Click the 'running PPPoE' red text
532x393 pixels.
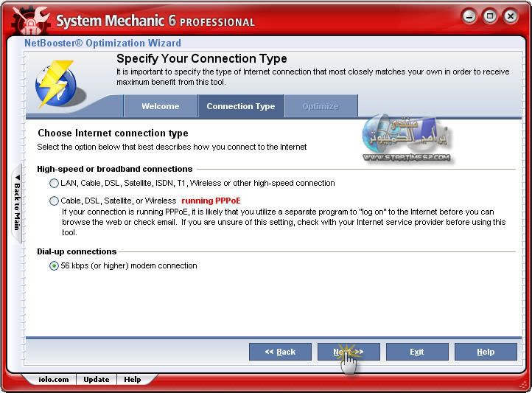[x=211, y=201]
